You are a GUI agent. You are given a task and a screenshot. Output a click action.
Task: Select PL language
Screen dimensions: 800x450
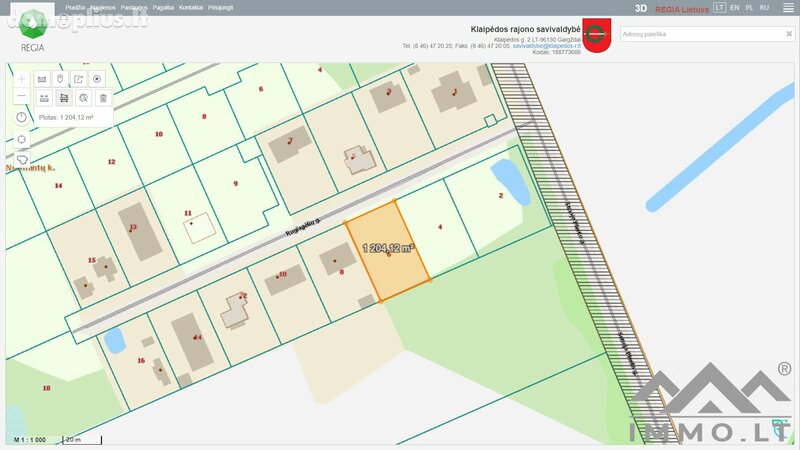(749, 8)
